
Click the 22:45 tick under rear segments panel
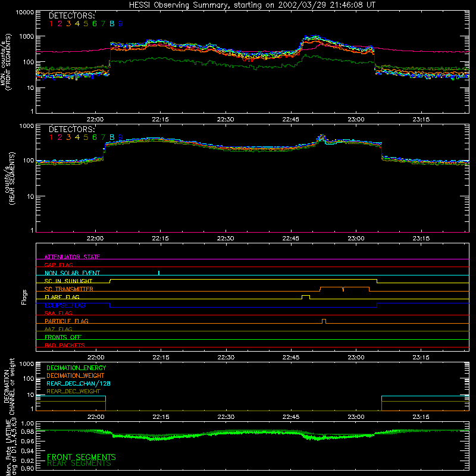coord(291,239)
